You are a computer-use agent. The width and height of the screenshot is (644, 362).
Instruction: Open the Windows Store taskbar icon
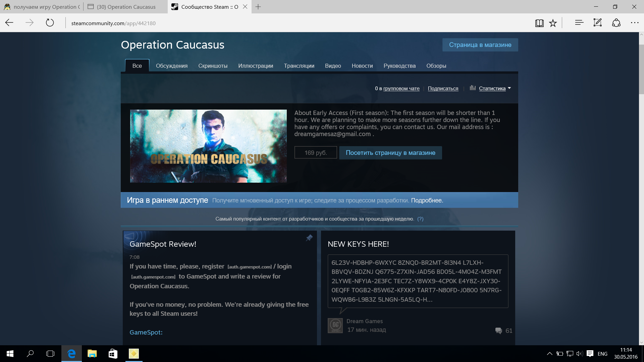[113, 354]
